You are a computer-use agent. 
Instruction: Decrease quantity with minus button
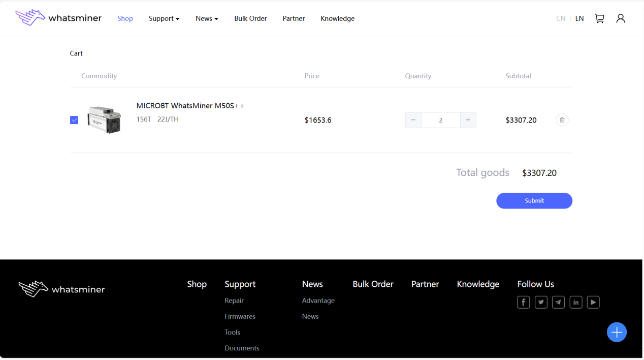point(413,120)
